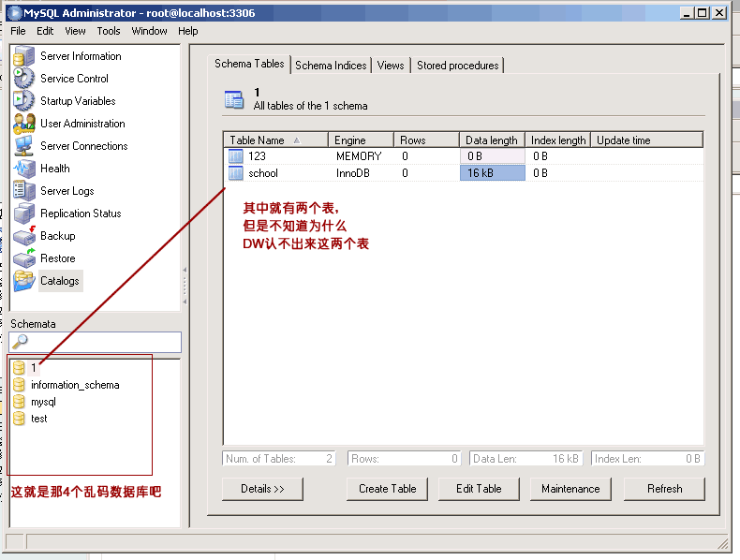This screenshot has height=560, width=740.
Task: Open the Help menu
Action: tap(188, 31)
